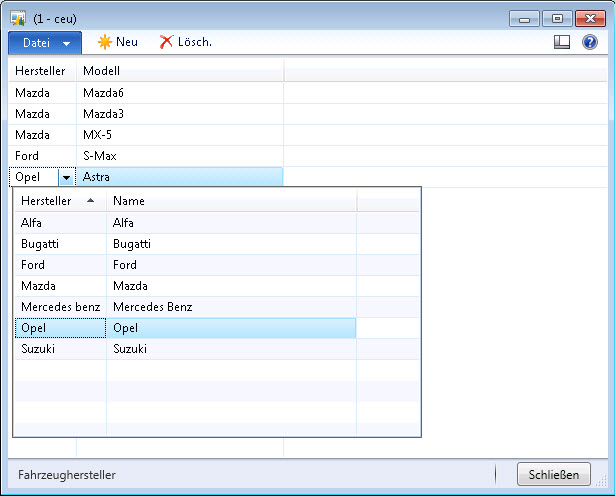Choose Ford in the Hersteller dropdown list

pyautogui.click(x=60, y=265)
